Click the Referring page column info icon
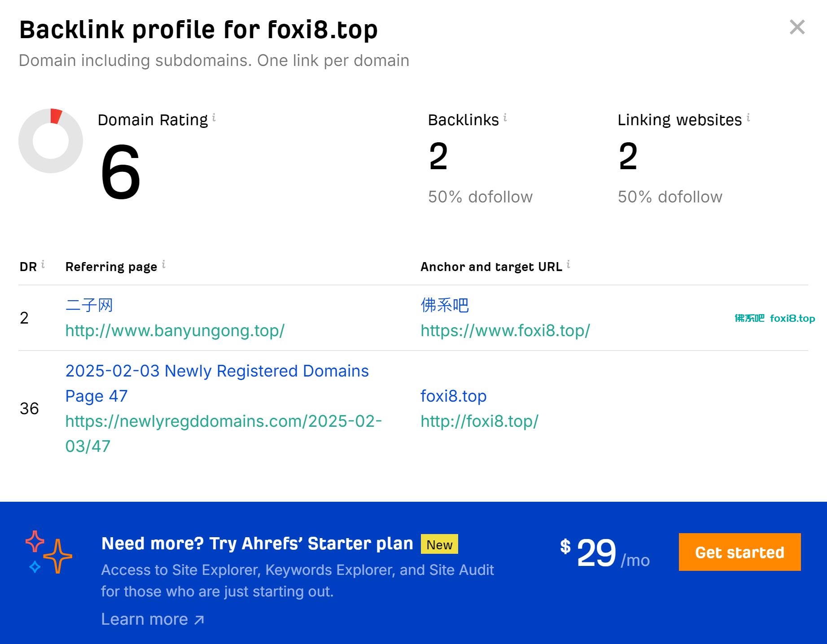This screenshot has height=644, width=827. point(164,264)
